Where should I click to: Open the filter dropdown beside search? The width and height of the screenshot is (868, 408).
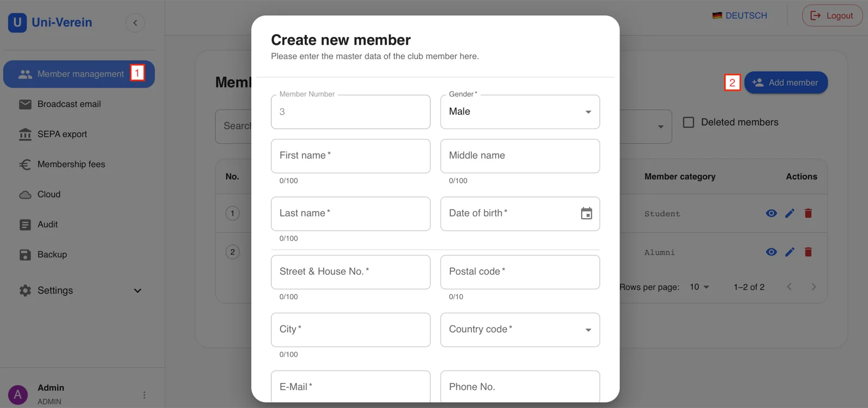tap(660, 127)
